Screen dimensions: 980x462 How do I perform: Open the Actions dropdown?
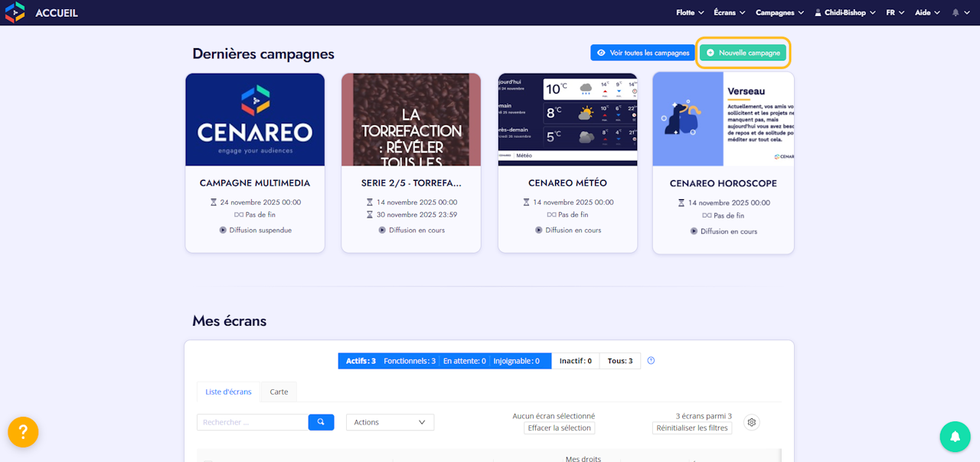pos(390,422)
